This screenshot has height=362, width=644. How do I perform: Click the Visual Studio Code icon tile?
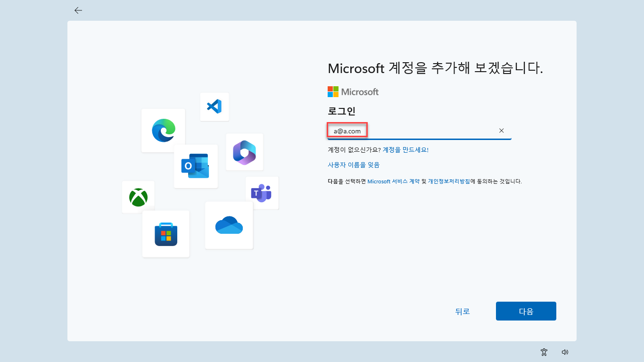214,107
